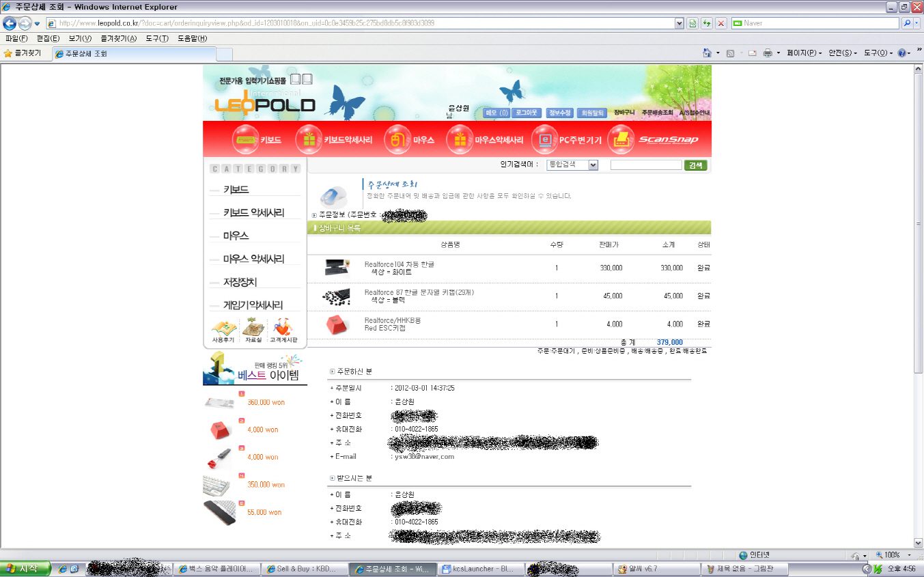This screenshot has width=924, height=577.
Task: Open the 주문배송조회 link
Action: (657, 113)
